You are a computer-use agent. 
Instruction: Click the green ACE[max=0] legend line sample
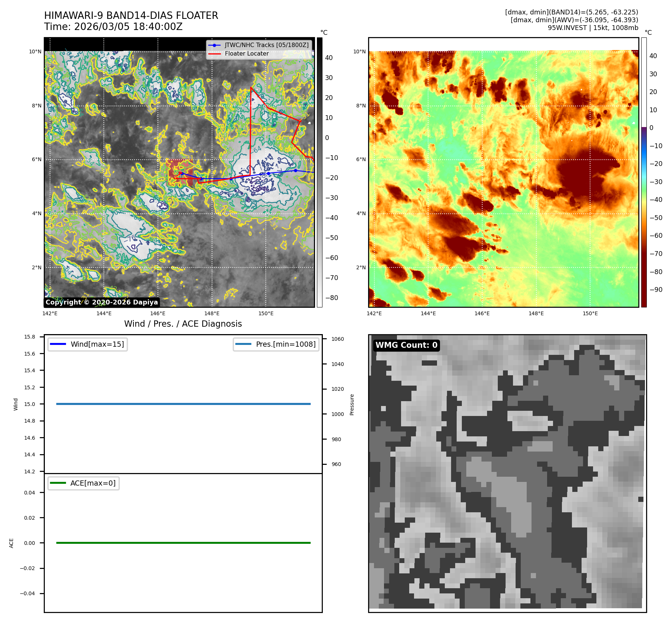click(58, 483)
